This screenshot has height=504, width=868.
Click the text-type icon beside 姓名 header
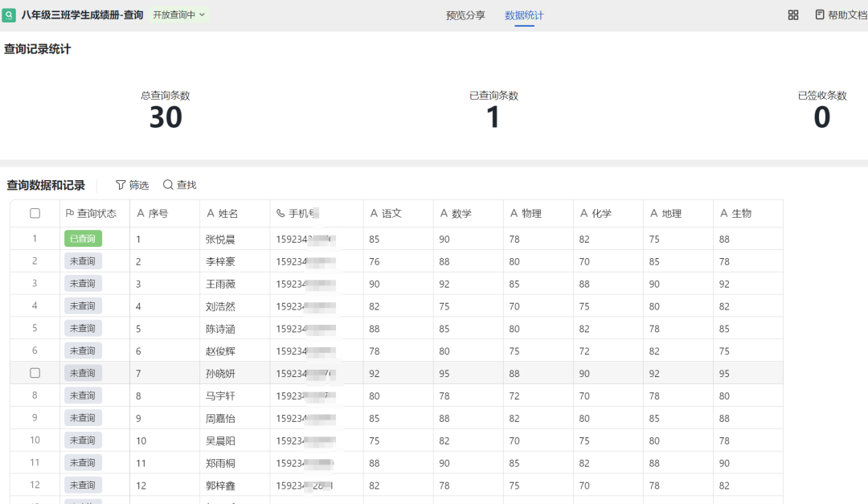pos(211,214)
